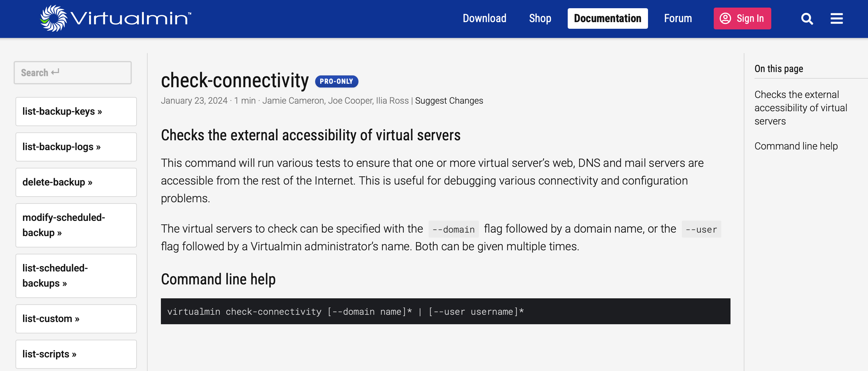Select the Documentation tab
Screen dimensions: 868x371
607,19
